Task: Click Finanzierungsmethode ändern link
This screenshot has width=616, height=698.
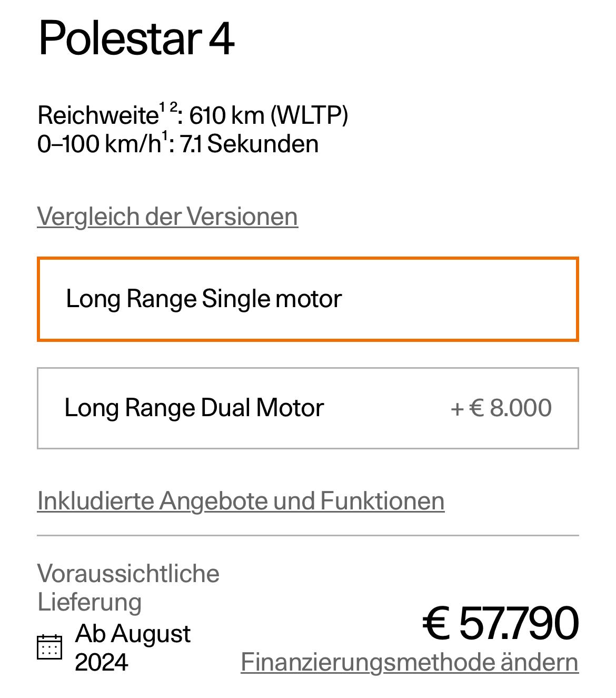Action: click(410, 662)
